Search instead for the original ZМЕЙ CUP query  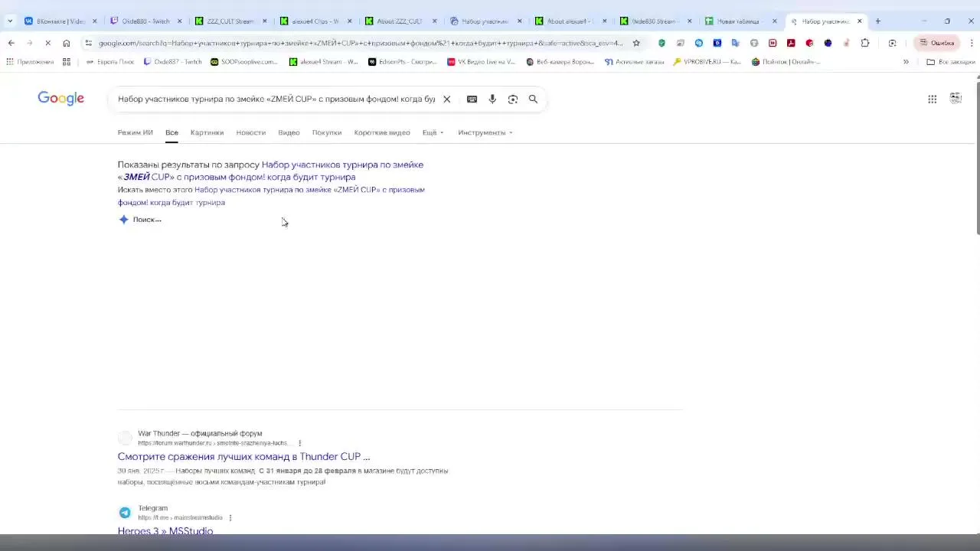click(271, 196)
